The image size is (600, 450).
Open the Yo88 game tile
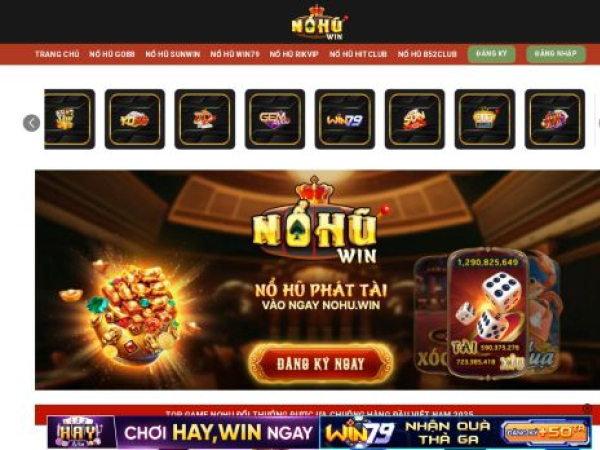(135, 119)
